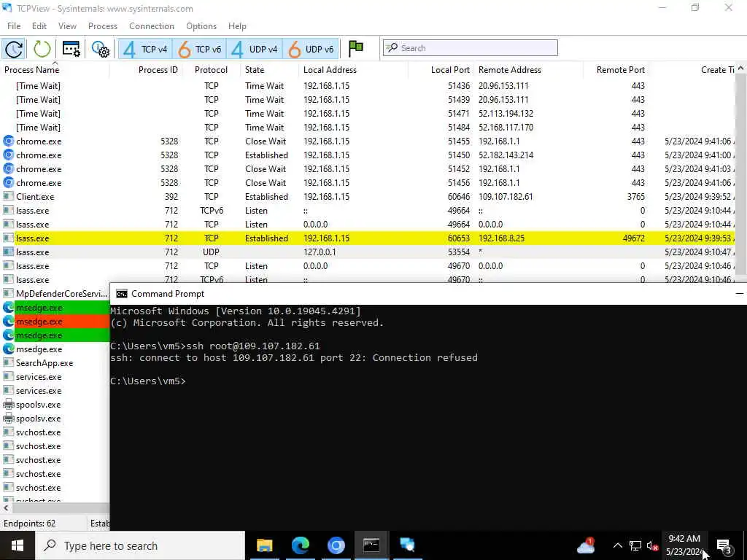Open the resolve addresses options icon
This screenshot has width=747, height=560.
coord(71,49)
